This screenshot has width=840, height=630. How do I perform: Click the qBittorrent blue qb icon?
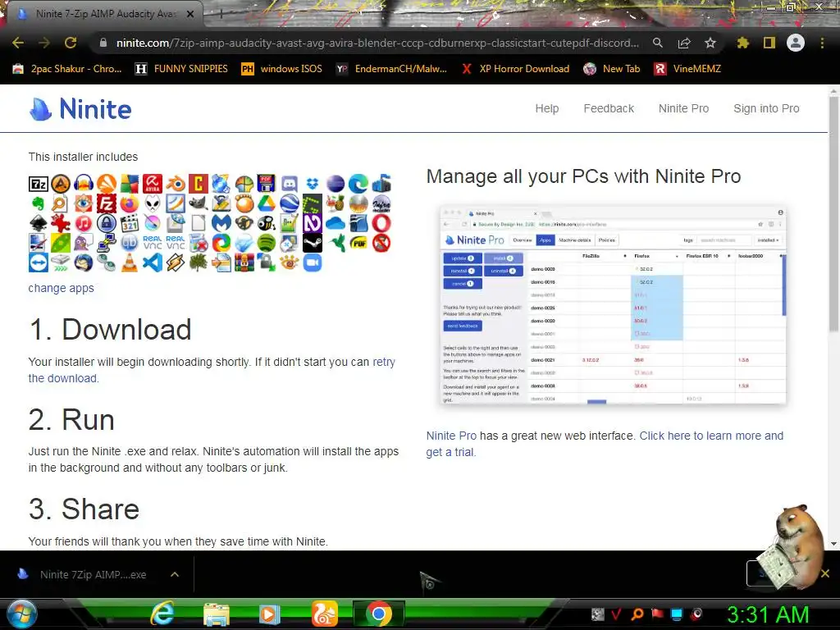[129, 243]
